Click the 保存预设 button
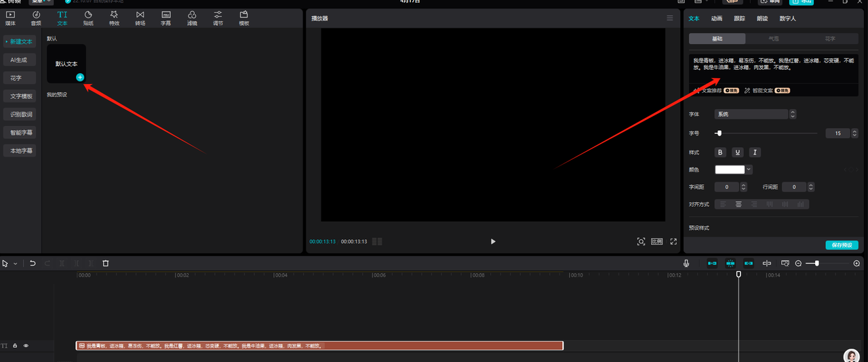Viewport: 868px width, 362px height. click(x=842, y=245)
